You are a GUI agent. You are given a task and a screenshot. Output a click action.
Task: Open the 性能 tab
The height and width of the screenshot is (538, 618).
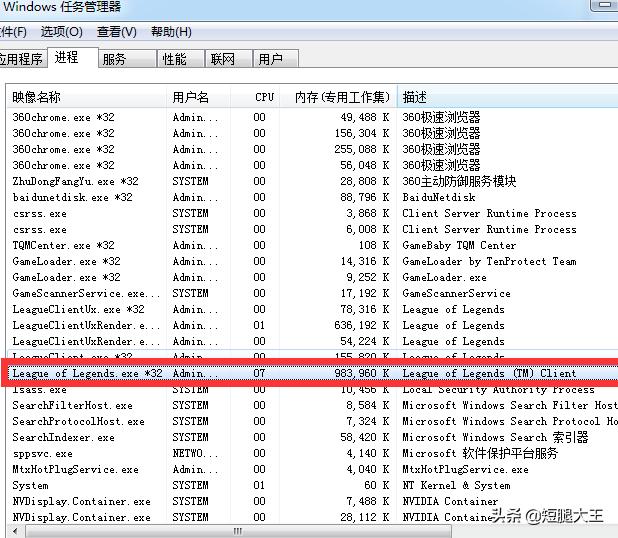click(181, 59)
